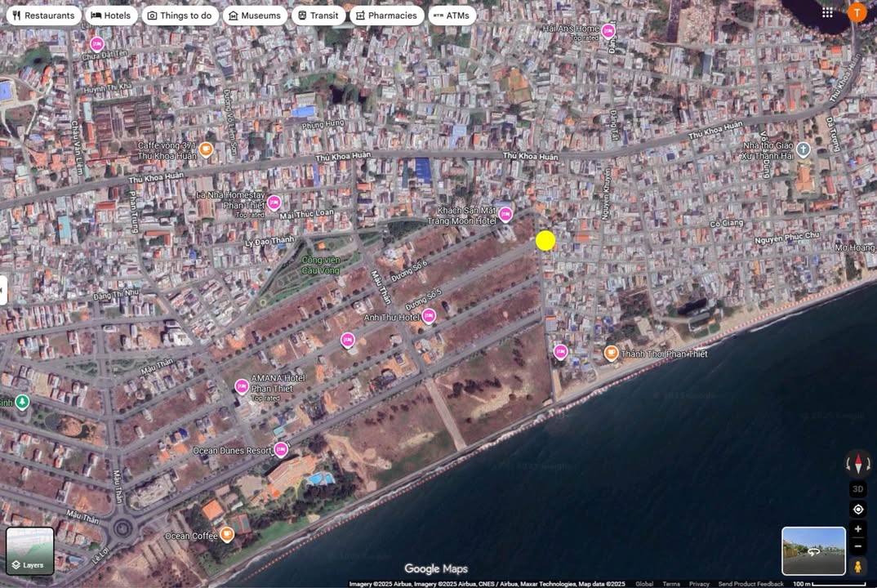The image size is (877, 588).
Task: Open the Global region selector
Action: pos(645,584)
